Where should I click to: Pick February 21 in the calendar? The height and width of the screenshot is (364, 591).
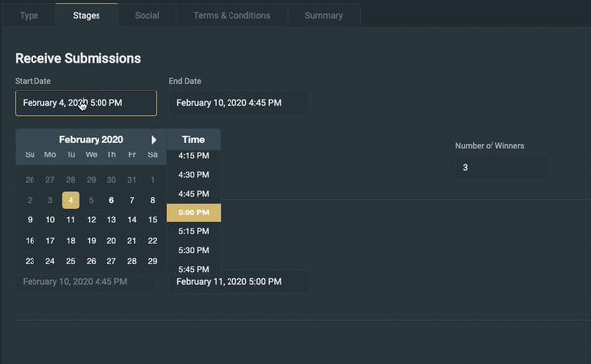point(132,240)
